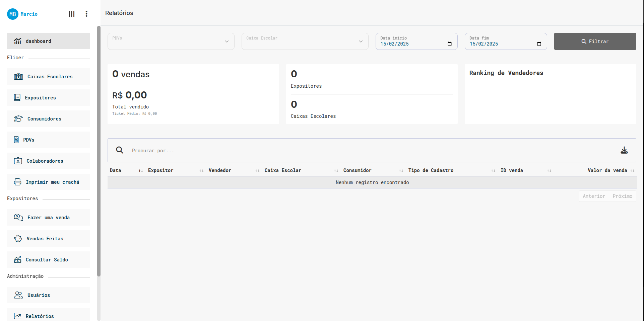Click the Data fim date field
Screen dimensions: 644x321
tap(506, 41)
